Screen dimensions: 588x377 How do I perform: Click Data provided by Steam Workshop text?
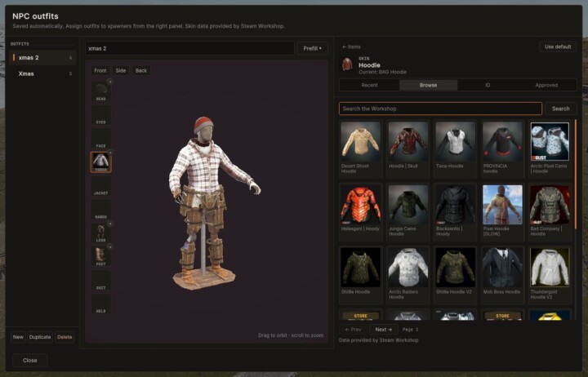(x=378, y=340)
